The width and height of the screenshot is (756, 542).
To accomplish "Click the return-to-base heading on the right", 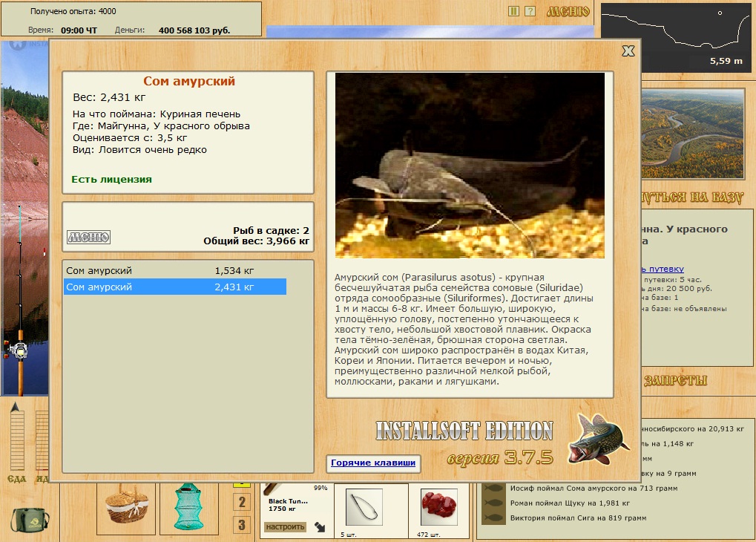I will pos(693,197).
